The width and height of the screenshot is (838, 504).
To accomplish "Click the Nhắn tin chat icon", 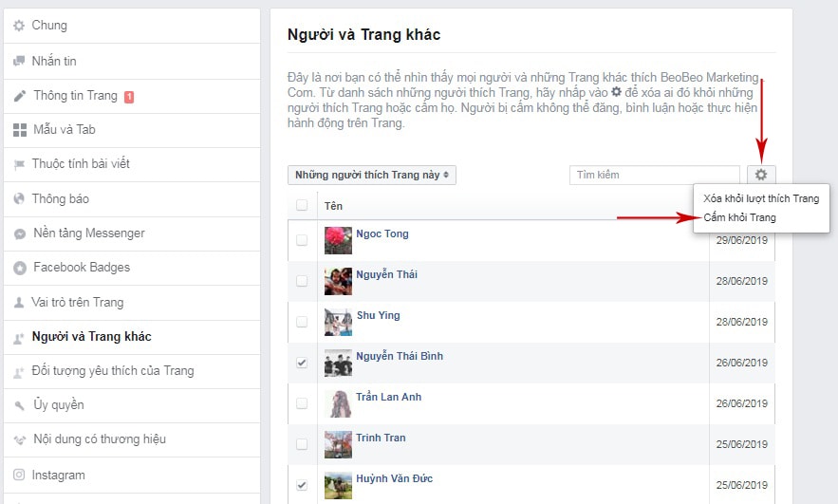I will pyautogui.click(x=19, y=61).
